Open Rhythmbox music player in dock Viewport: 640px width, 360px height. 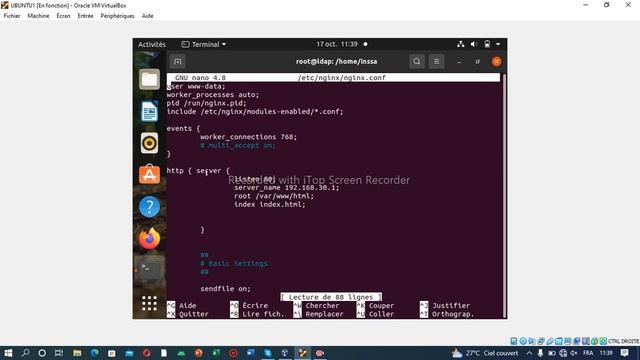pyautogui.click(x=149, y=143)
